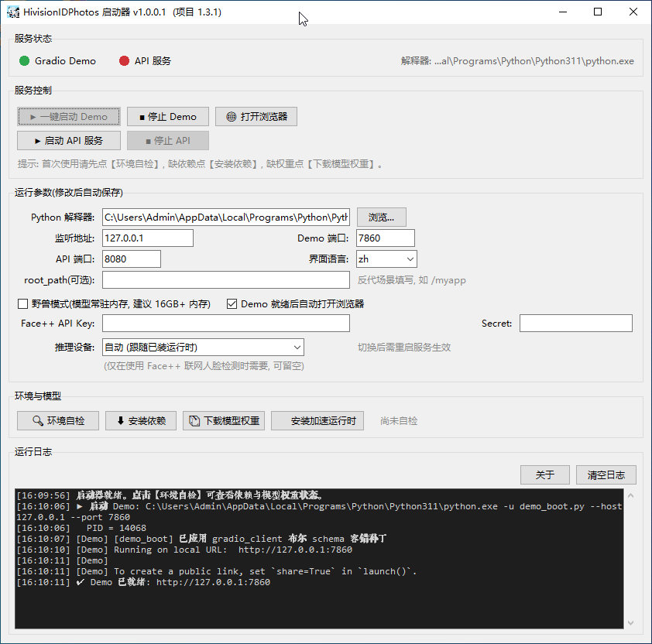
Task: Uncheck Demo 就绪后自动打开浏览器 checkbox
Action: point(232,304)
